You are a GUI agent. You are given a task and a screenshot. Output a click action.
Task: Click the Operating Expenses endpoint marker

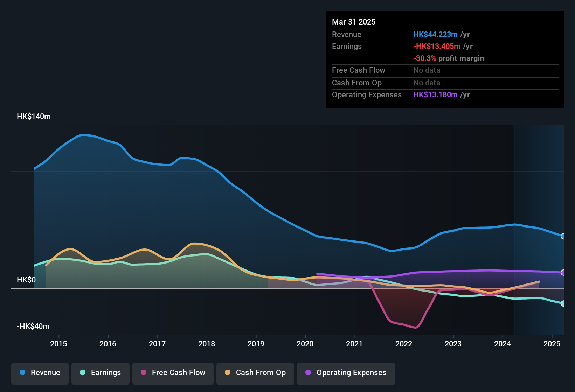coord(563,272)
